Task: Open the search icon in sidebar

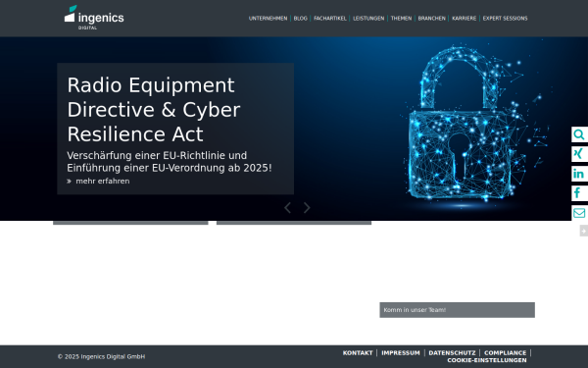Action: [x=579, y=134]
